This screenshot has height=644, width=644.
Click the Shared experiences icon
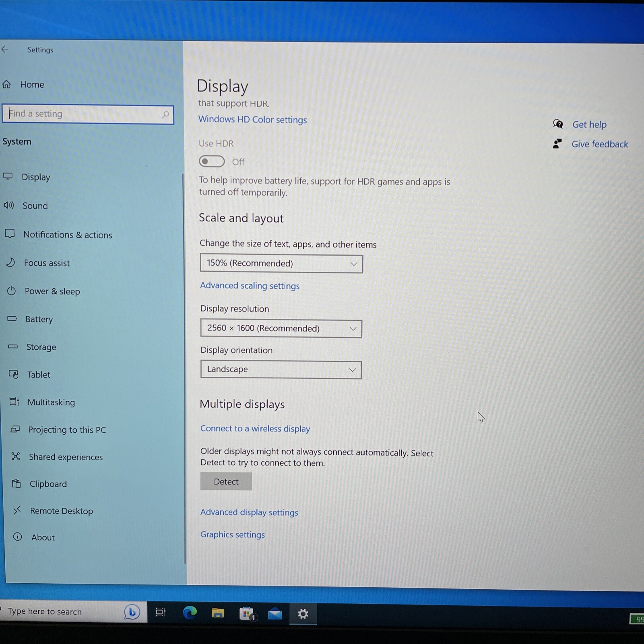[x=16, y=456]
